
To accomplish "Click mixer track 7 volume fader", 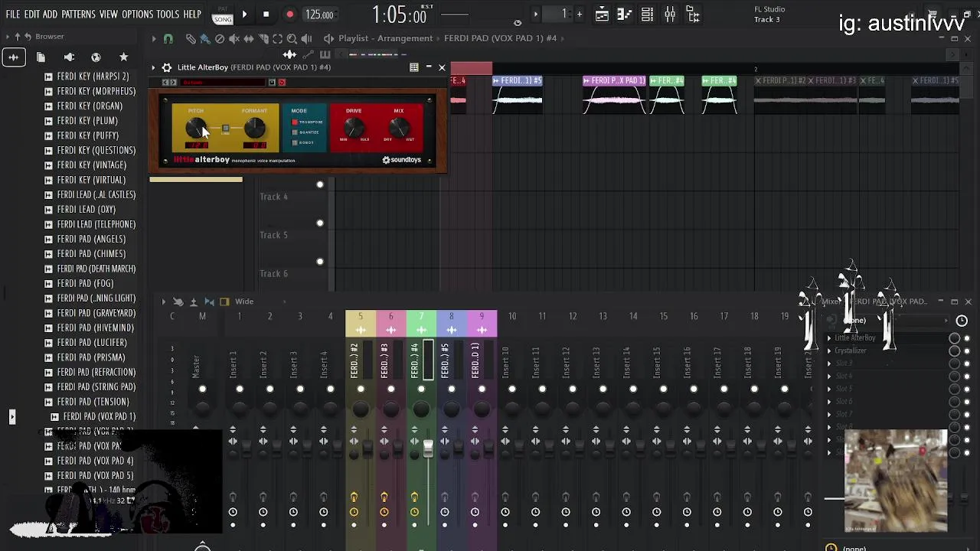I will pyautogui.click(x=428, y=448).
